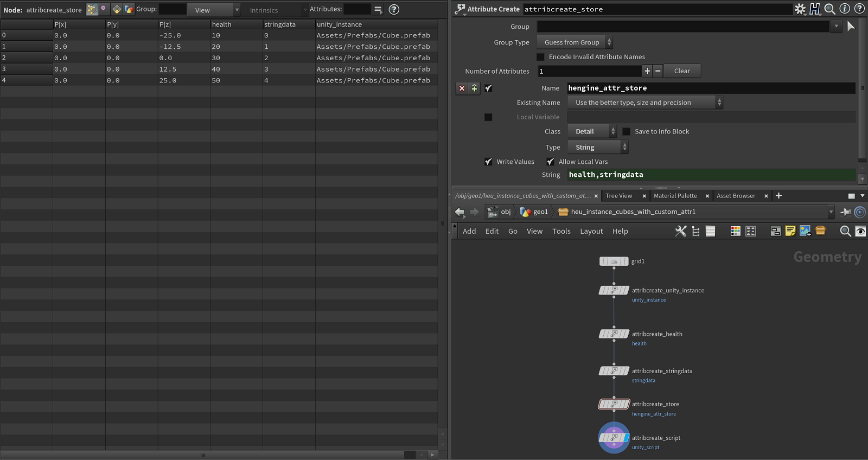
Task: Click the sticky note icon in network toolbar
Action: pyautogui.click(x=790, y=231)
